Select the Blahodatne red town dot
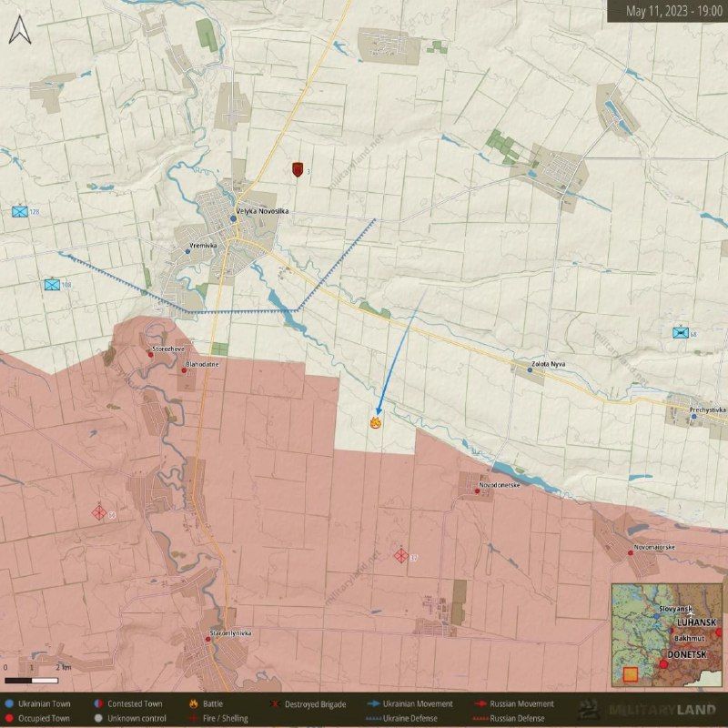728x728 pixels. [185, 370]
